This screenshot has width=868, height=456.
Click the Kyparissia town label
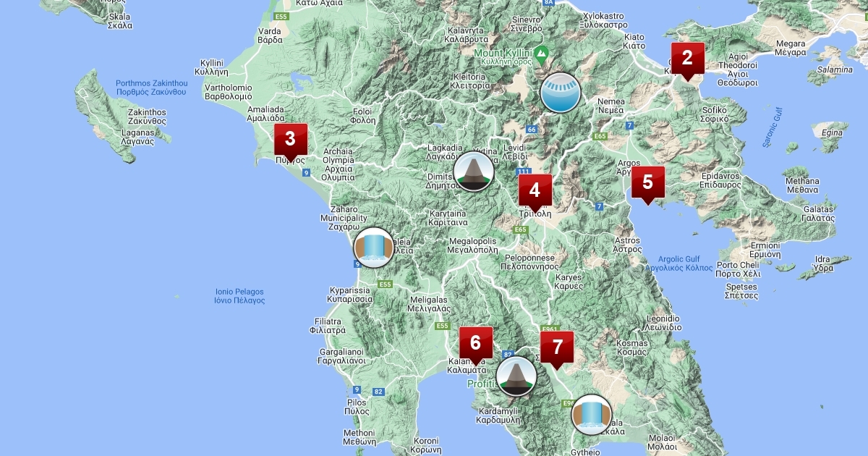[x=351, y=294]
